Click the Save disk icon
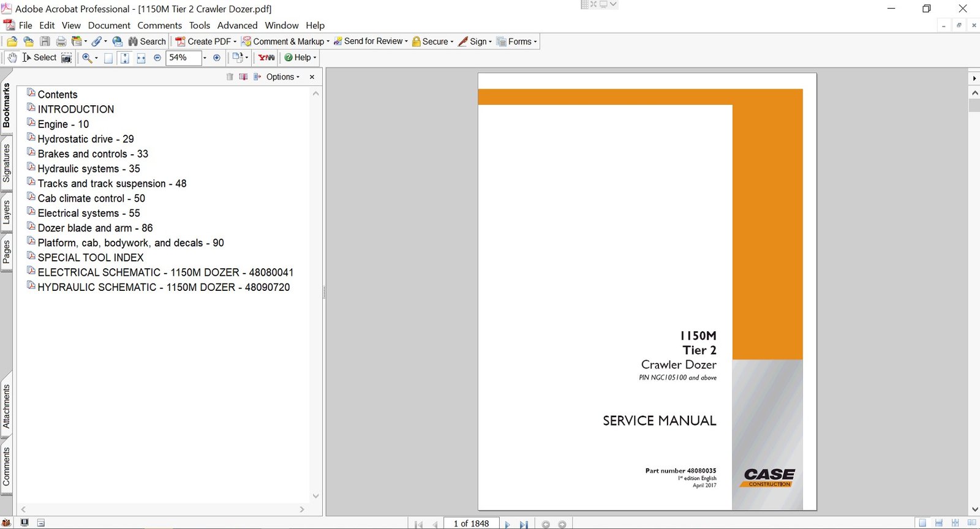 pyautogui.click(x=45, y=42)
